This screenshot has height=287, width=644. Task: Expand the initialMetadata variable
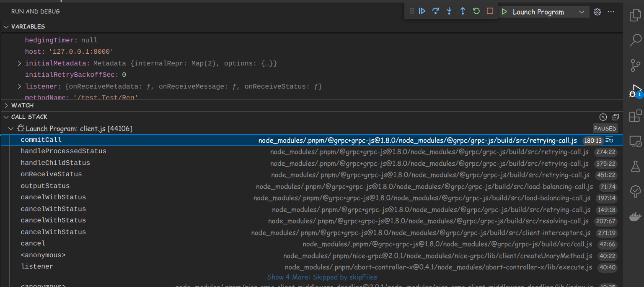pyautogui.click(x=19, y=63)
